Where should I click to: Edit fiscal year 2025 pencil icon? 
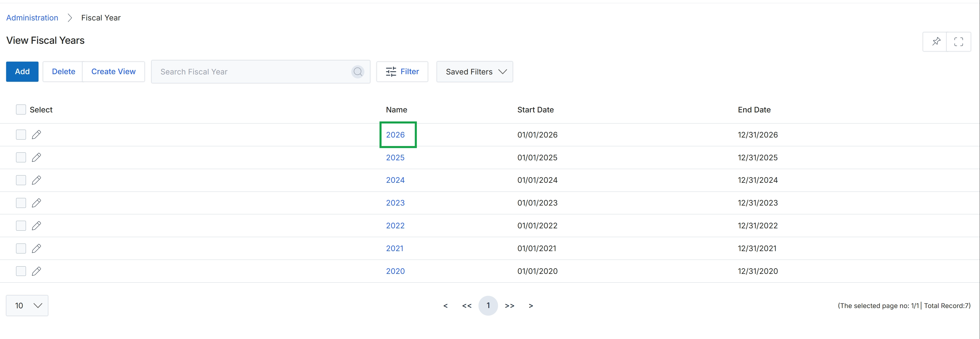pos(36,157)
